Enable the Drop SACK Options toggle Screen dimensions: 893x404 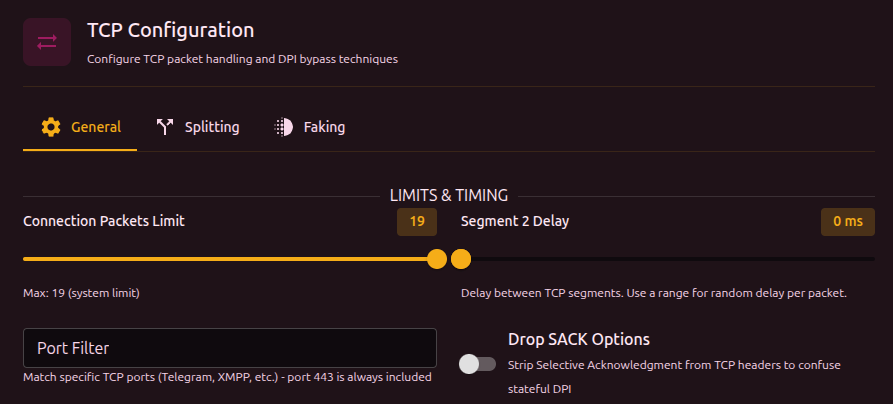click(477, 364)
